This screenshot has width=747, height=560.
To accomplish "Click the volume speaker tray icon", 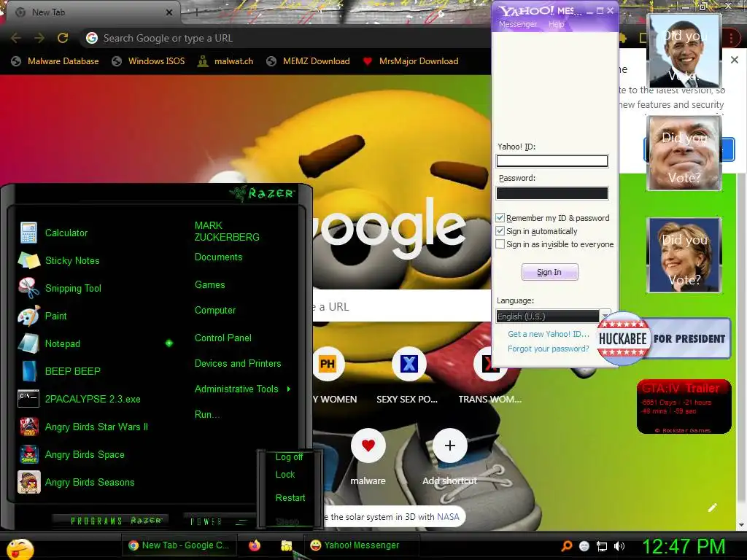I will click(x=619, y=546).
